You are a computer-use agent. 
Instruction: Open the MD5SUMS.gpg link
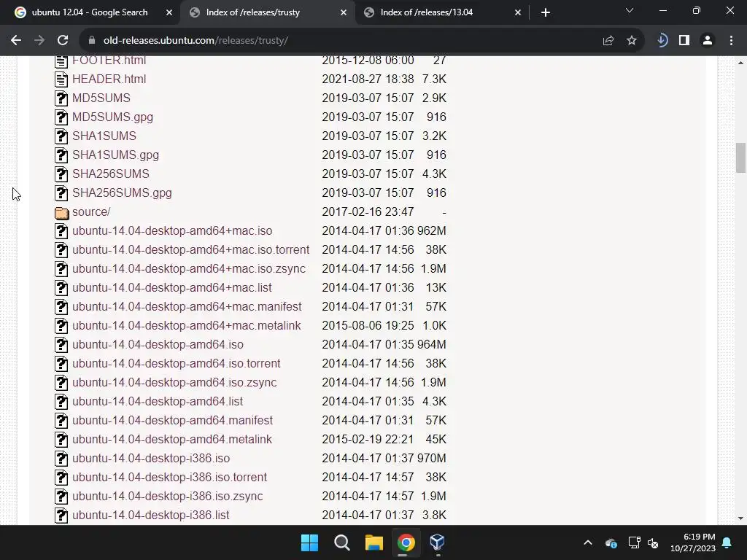coord(112,117)
